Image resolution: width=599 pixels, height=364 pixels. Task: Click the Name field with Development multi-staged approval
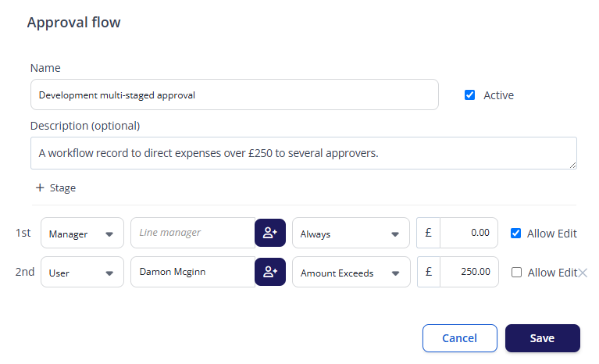tap(234, 95)
